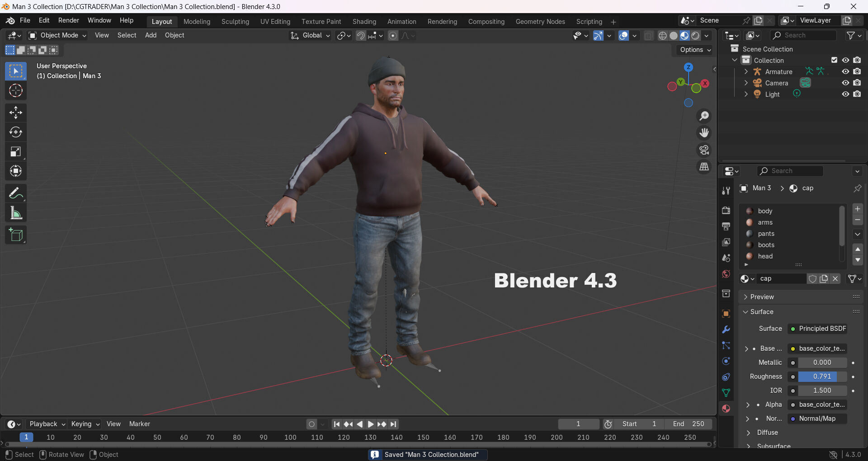This screenshot has width=868, height=461.
Task: Click the Metallic value field
Action: tap(822, 362)
